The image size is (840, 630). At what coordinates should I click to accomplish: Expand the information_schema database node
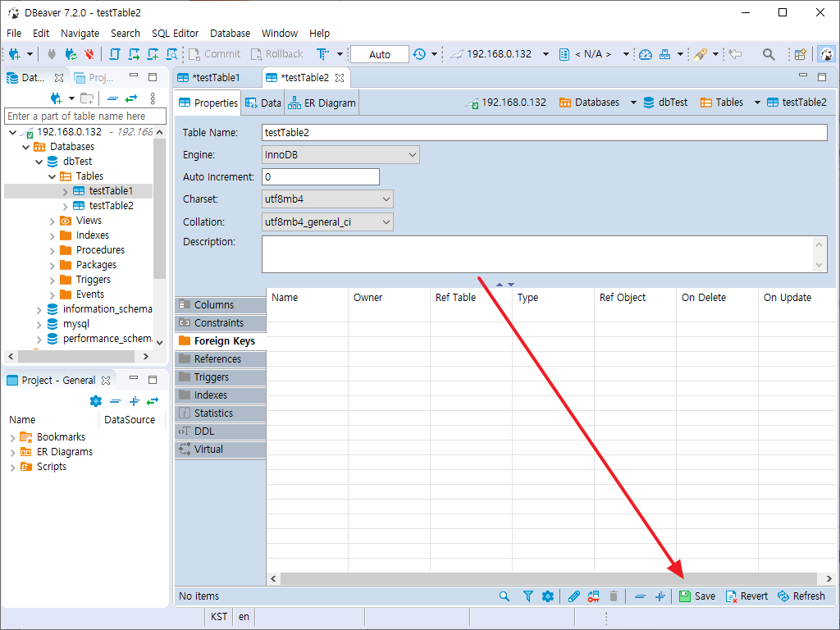pos(39,309)
